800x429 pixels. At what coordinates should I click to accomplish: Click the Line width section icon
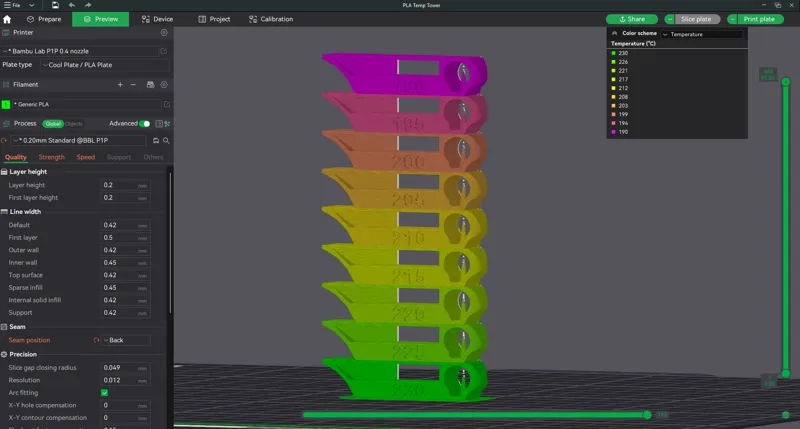click(4, 212)
